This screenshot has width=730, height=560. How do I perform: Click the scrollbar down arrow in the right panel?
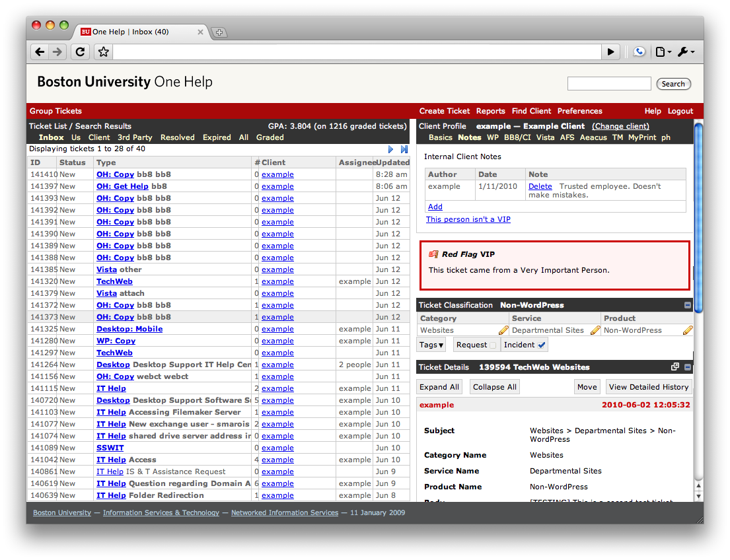(698, 496)
